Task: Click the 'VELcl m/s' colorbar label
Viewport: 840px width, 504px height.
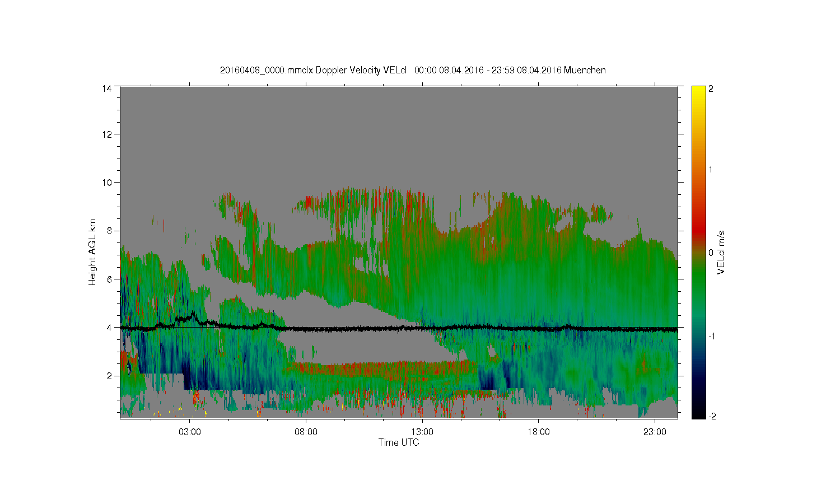Action: pyautogui.click(x=721, y=252)
